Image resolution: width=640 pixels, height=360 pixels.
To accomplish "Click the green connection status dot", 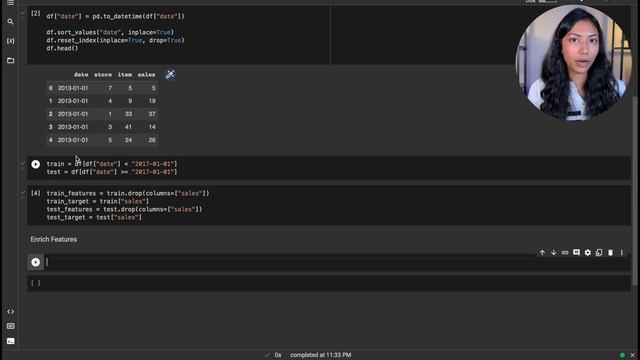I will pos(622,355).
